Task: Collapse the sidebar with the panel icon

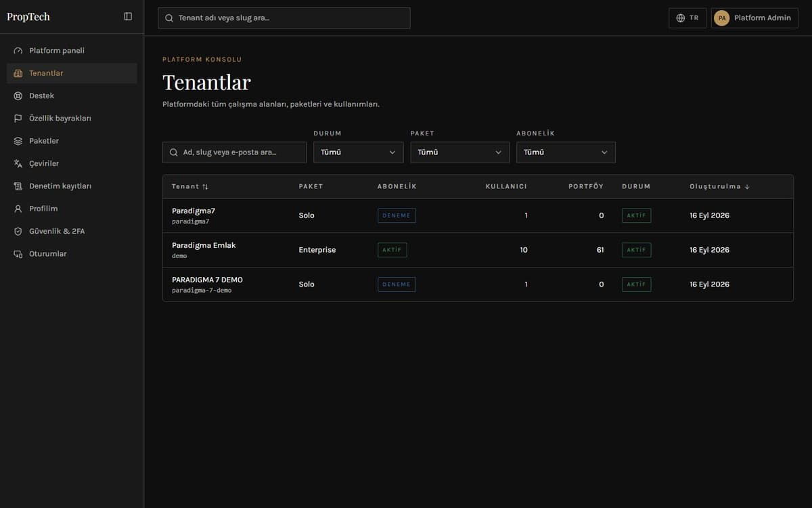Action: [128, 16]
